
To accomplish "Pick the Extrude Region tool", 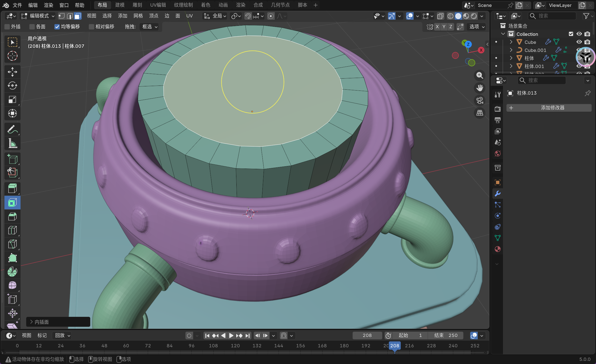I will point(12,189).
